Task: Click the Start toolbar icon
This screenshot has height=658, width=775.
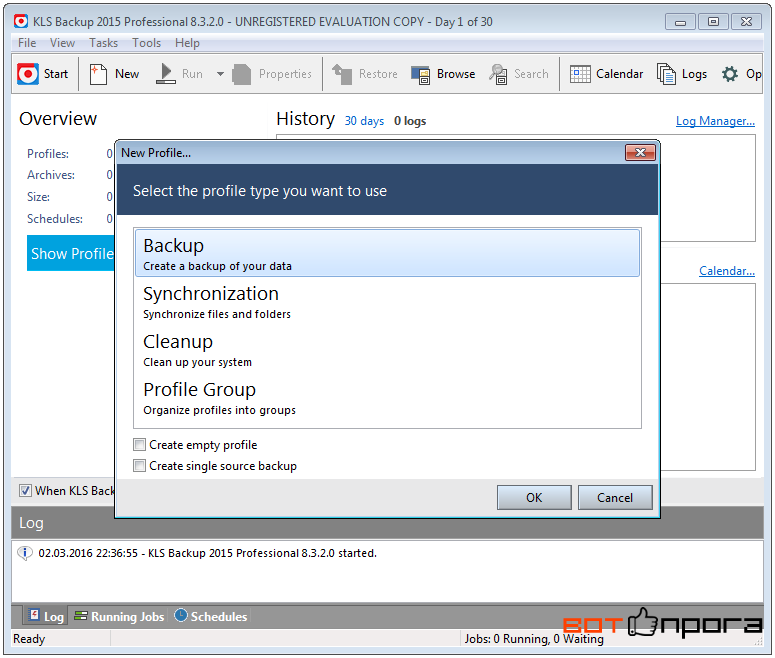Action: point(28,74)
